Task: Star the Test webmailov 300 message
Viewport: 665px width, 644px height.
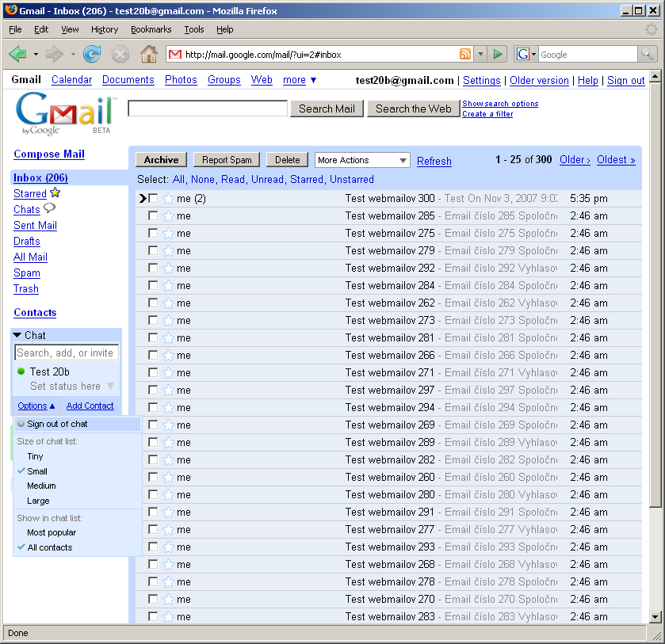Action: 168,198
